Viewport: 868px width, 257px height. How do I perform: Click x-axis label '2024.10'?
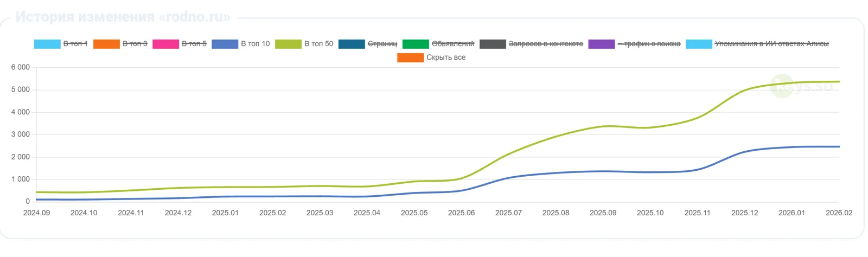pyautogui.click(x=84, y=213)
